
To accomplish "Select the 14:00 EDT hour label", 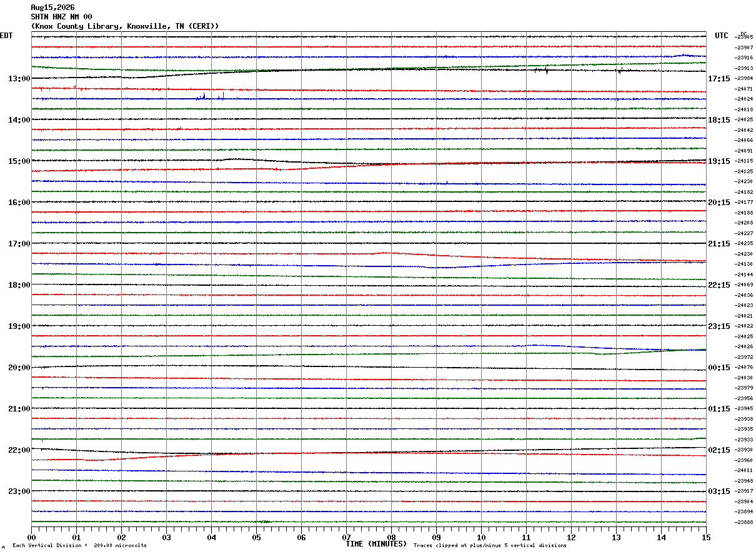I will [x=19, y=120].
